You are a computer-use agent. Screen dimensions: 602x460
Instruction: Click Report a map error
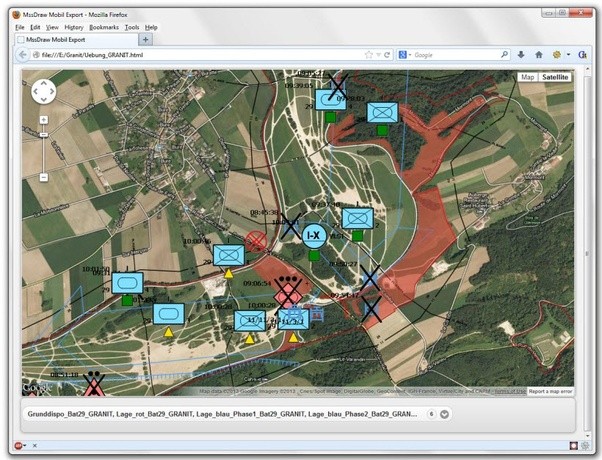coord(550,391)
